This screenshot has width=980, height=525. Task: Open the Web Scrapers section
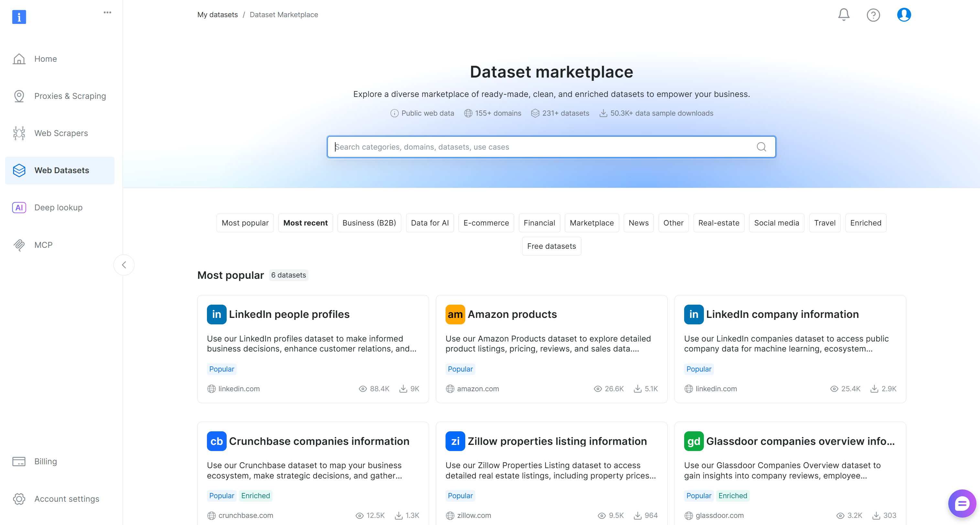click(61, 133)
